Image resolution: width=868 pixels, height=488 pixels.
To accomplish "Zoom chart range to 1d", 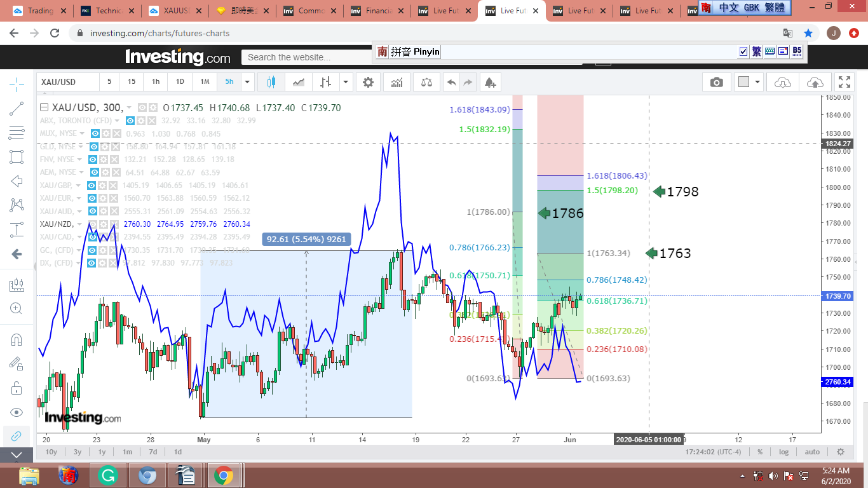I will click(178, 452).
